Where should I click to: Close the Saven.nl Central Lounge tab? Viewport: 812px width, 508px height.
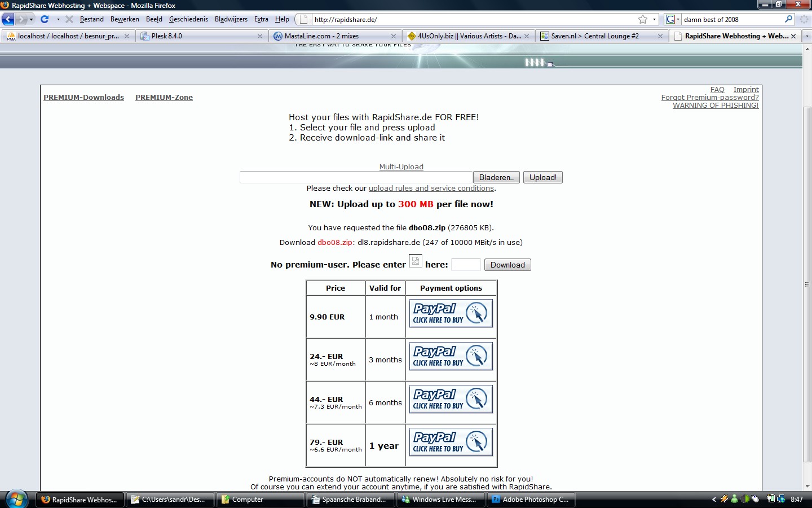[x=660, y=36]
